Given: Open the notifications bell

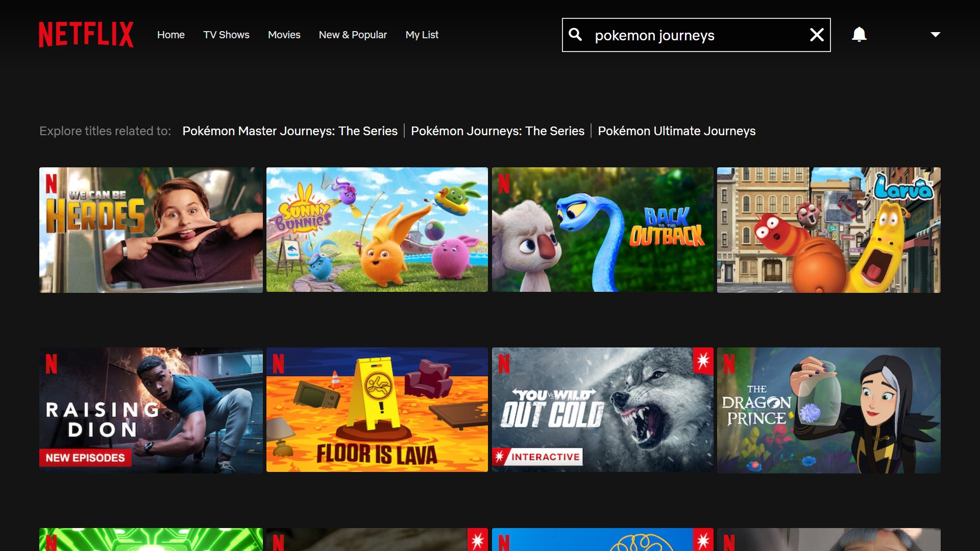Looking at the screenshot, I should 859,34.
